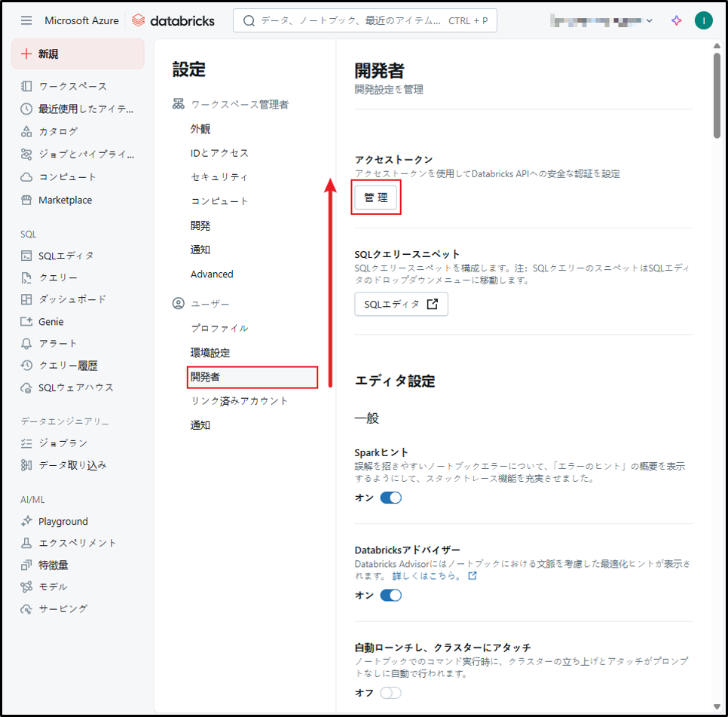Open the sidebar SQLエディタ icon
728x717 pixels.
click(x=26, y=256)
